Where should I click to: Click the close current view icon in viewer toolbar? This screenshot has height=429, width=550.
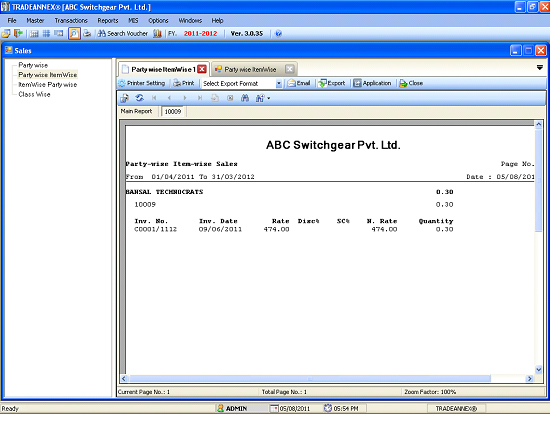click(230, 98)
